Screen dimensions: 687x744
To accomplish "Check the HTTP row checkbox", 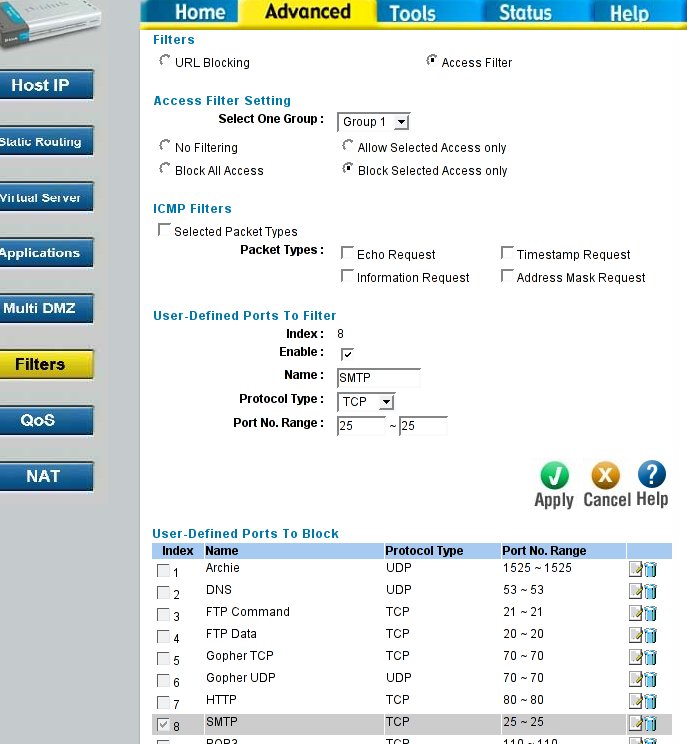I will tap(163, 702).
